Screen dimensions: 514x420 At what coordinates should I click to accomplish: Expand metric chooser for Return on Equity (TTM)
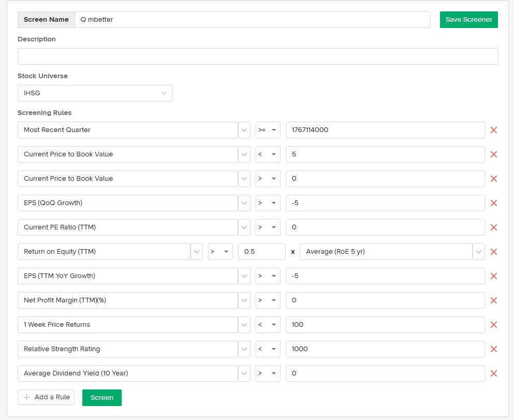(197, 252)
